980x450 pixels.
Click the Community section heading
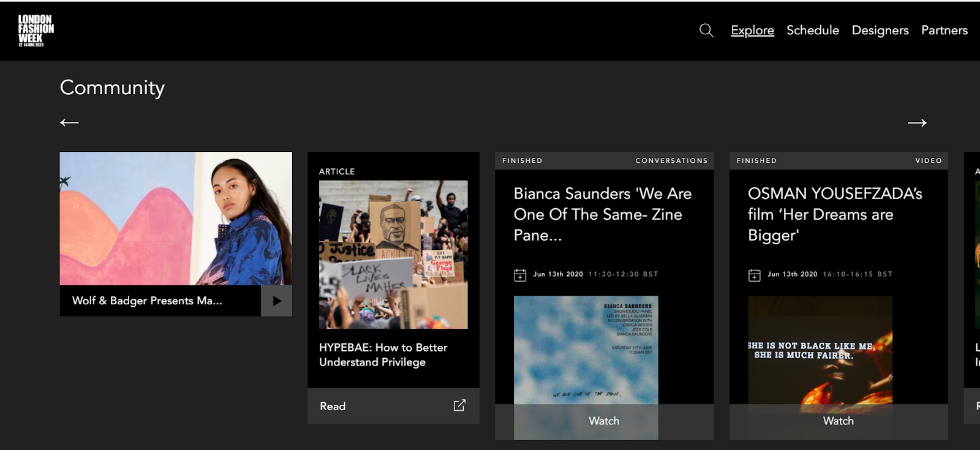pyautogui.click(x=113, y=88)
